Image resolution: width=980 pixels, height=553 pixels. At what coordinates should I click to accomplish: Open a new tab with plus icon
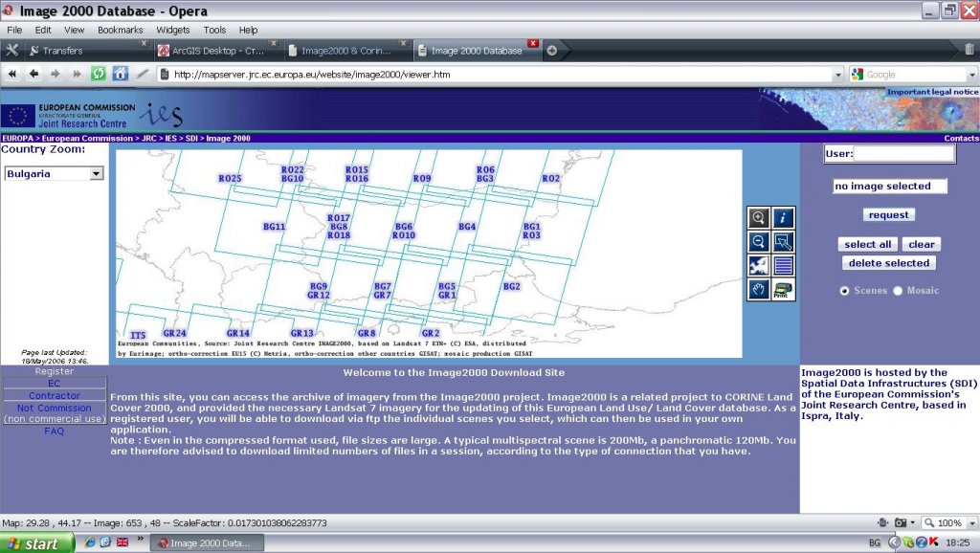[x=552, y=51]
